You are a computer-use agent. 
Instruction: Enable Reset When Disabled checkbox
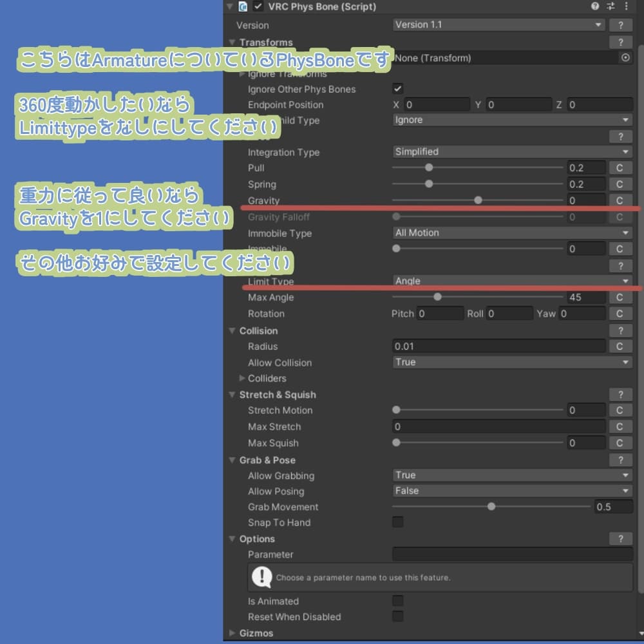pyautogui.click(x=397, y=616)
